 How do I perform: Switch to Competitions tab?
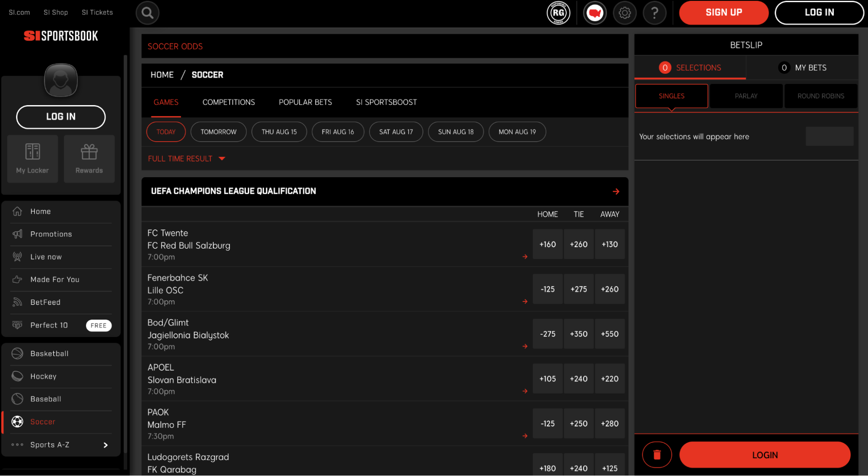[229, 102]
